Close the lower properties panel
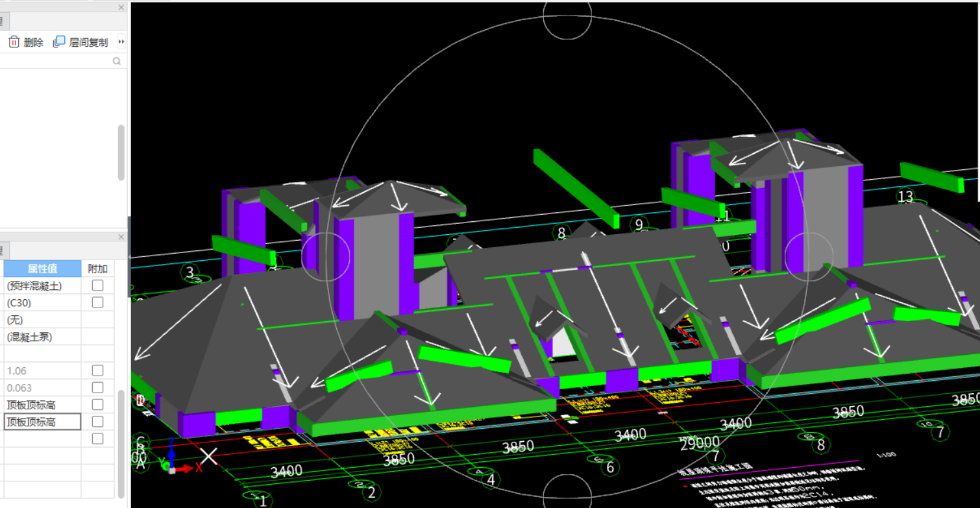The width and height of the screenshot is (980, 508). point(121,237)
